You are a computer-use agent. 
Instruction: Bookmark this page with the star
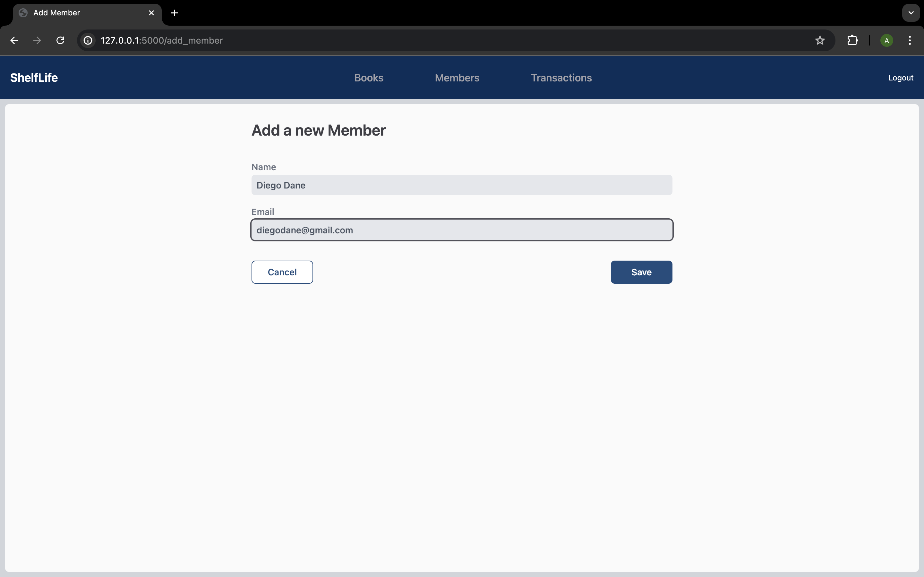pos(819,40)
